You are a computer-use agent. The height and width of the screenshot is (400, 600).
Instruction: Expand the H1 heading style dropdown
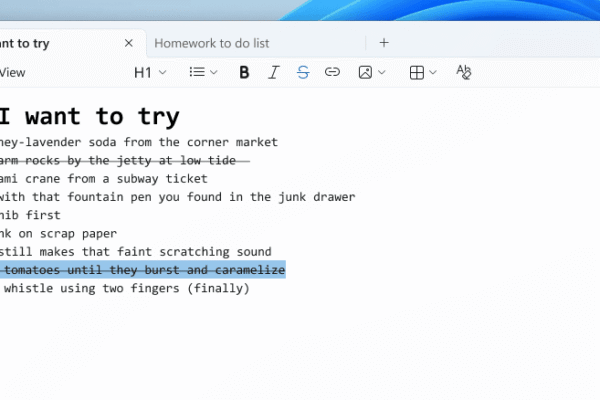[x=150, y=72]
